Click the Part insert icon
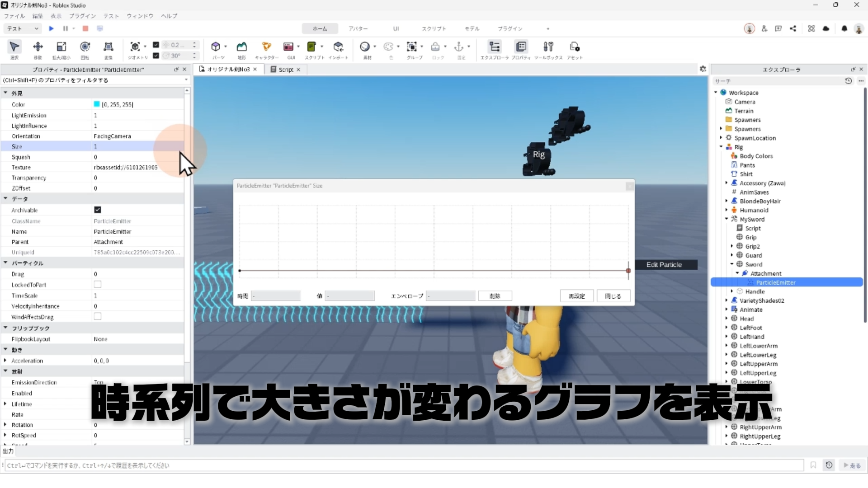The width and height of the screenshot is (868, 488). click(216, 47)
